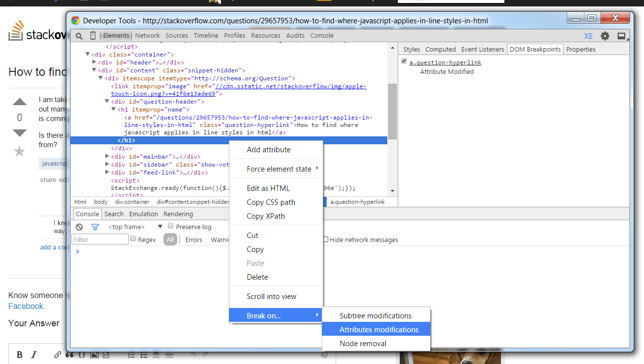
Task: Tick the Regex checkbox
Action: (133, 239)
